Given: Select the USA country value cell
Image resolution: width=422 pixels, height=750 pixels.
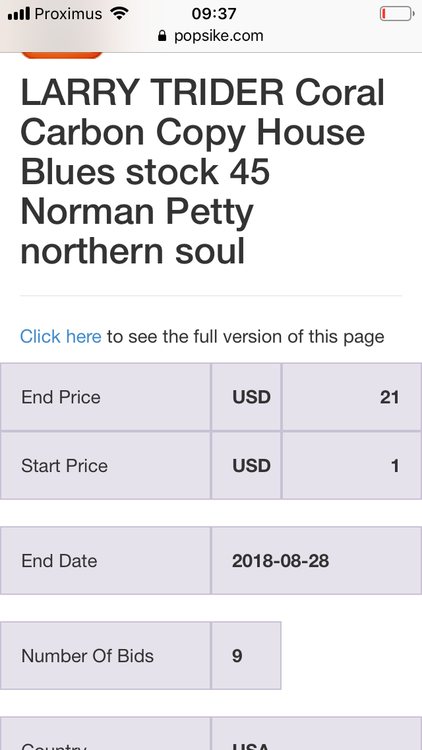Looking at the screenshot, I should (x=316, y=733).
